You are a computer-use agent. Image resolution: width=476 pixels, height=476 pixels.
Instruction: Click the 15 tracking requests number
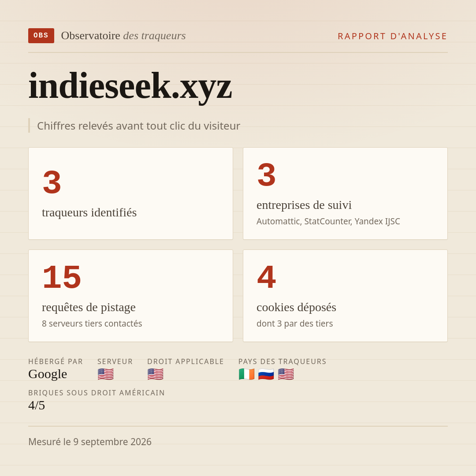click(x=62, y=277)
